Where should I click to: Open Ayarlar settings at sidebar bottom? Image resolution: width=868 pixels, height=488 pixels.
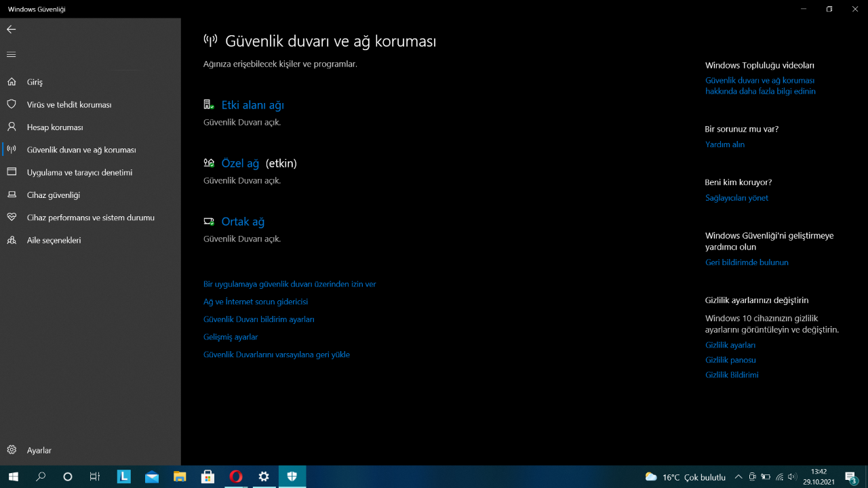tap(39, 450)
